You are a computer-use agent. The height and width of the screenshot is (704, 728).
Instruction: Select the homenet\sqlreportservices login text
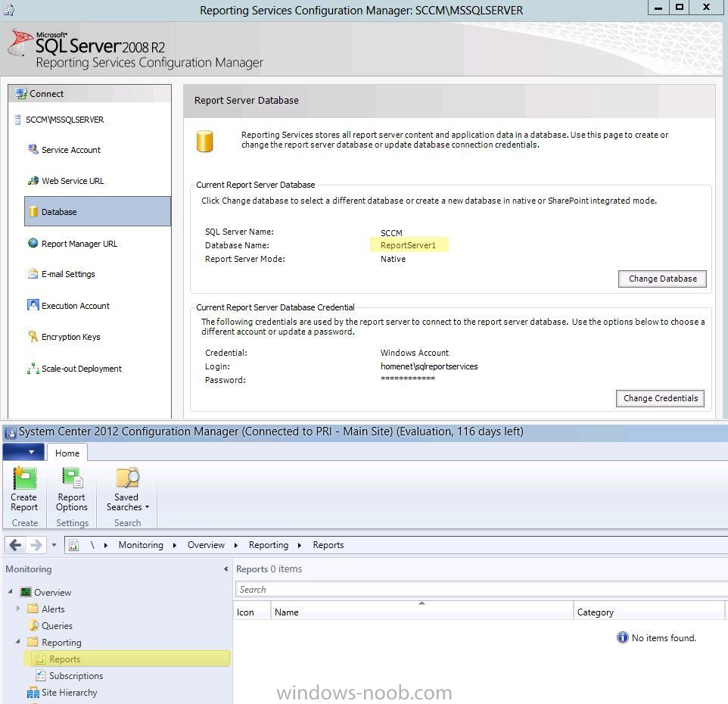pyautogui.click(x=429, y=366)
